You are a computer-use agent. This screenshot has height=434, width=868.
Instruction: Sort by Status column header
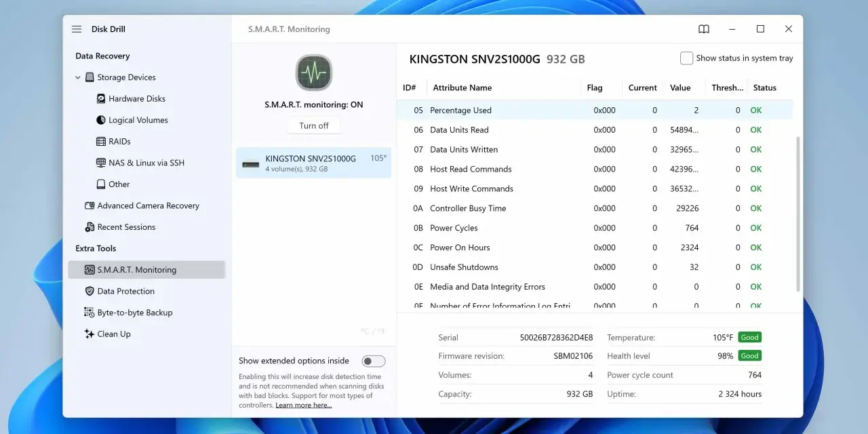tap(765, 87)
